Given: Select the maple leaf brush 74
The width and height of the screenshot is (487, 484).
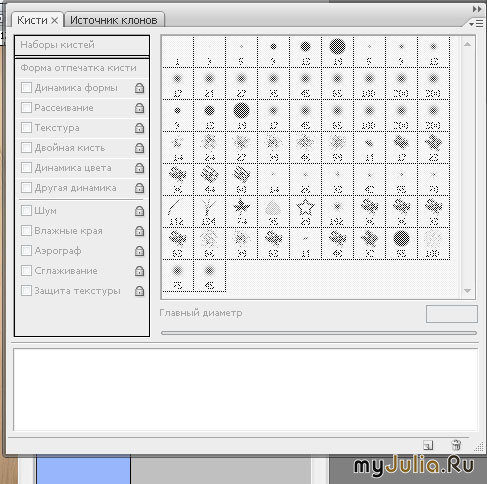Looking at the screenshot, I should 241,211.
